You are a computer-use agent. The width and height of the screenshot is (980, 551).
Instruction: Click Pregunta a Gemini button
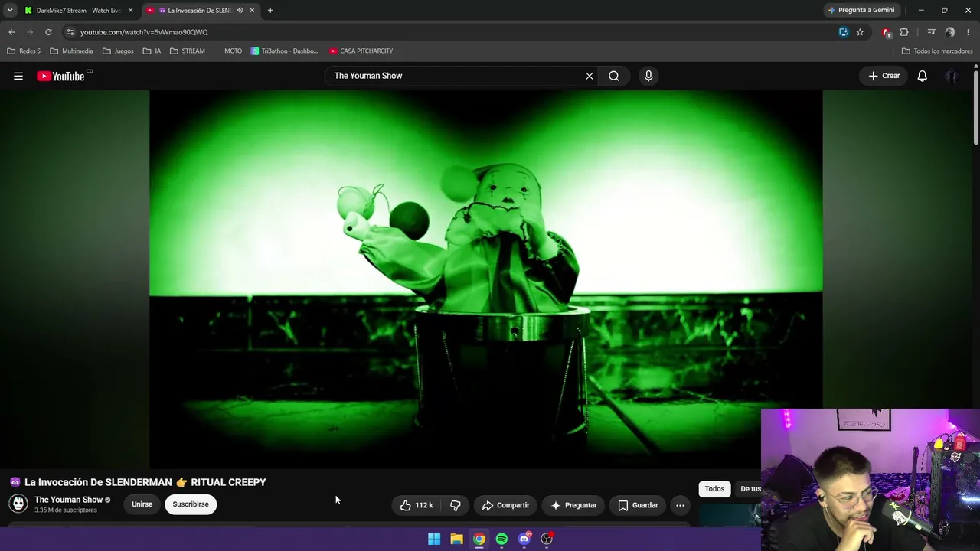pos(861,11)
